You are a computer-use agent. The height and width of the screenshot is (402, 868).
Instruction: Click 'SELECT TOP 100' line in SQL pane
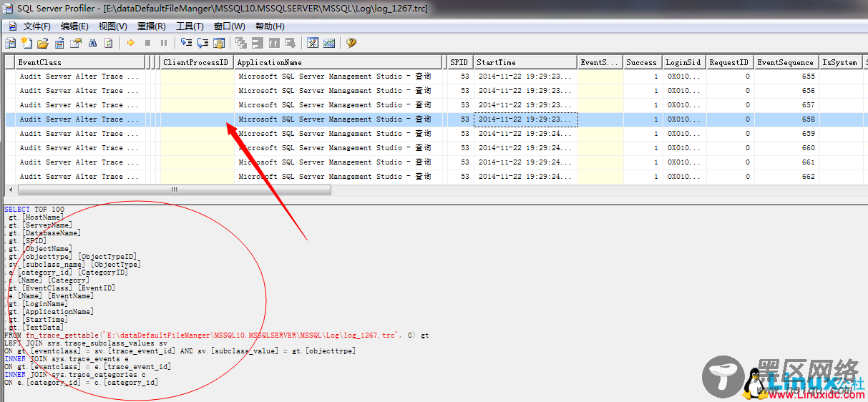pos(34,210)
